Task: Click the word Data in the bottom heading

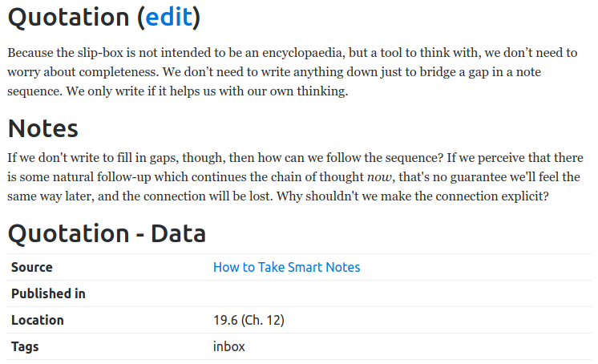Action: point(178,233)
